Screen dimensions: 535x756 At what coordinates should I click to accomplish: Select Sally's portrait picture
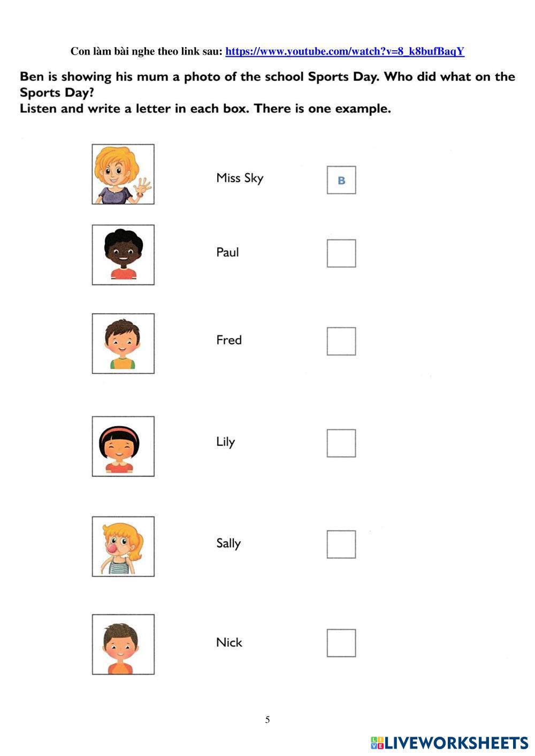tap(123, 546)
